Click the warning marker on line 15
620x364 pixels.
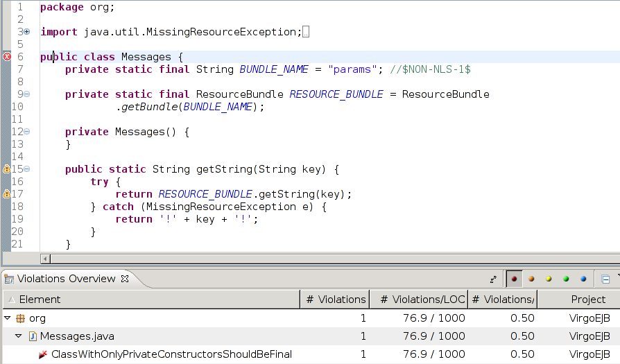[x=7, y=169]
